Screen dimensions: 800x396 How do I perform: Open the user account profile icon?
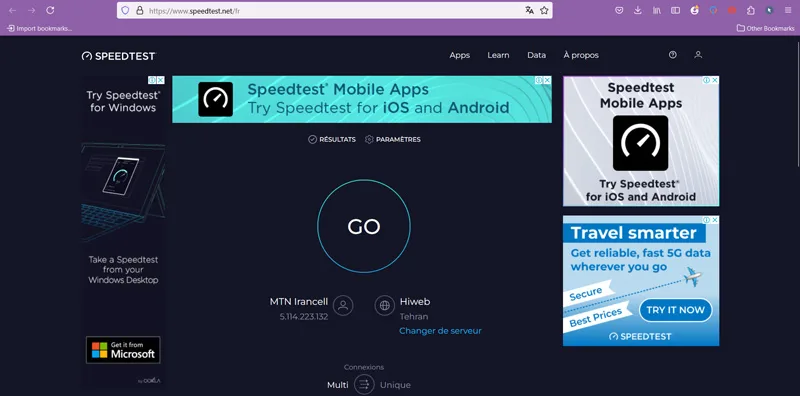[x=698, y=55]
